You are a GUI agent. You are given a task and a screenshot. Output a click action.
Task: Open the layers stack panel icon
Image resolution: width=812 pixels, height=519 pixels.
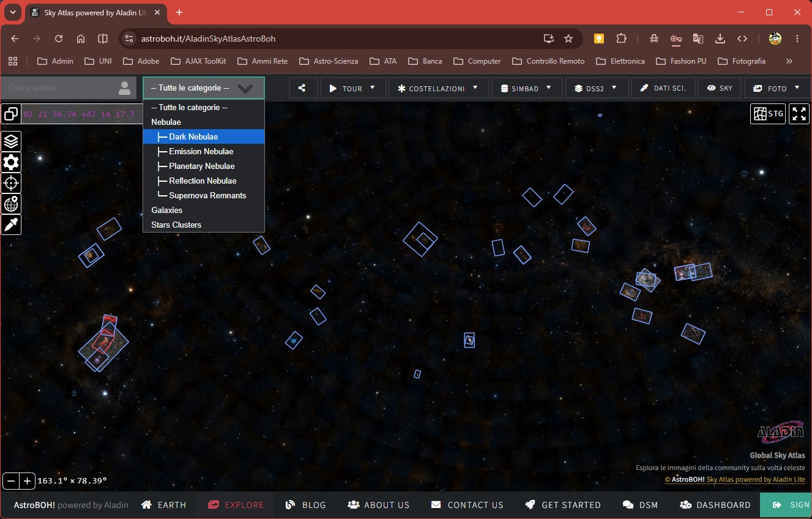coord(11,141)
